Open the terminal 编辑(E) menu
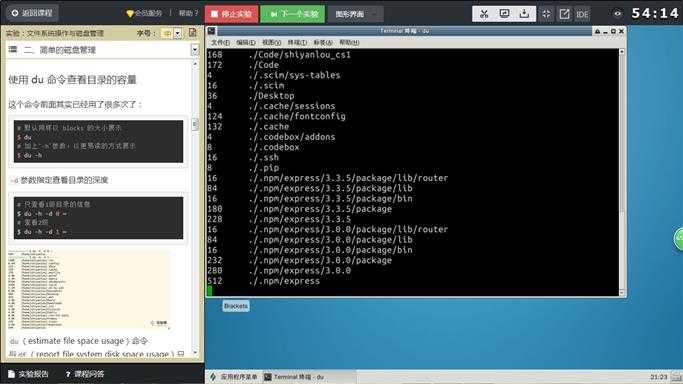This screenshot has height=384, width=683. pos(246,42)
